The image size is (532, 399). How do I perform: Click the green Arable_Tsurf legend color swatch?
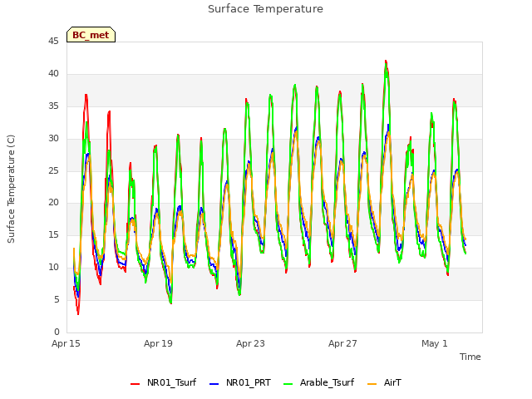click(x=288, y=384)
